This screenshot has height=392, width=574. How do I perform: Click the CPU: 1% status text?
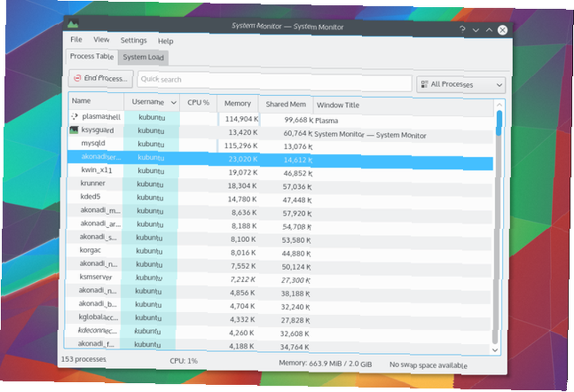coord(184,360)
